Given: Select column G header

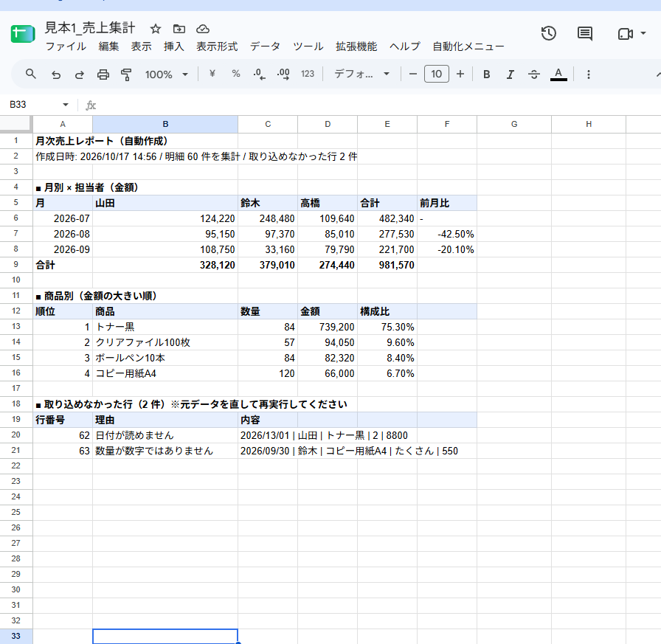Looking at the screenshot, I should (x=514, y=125).
